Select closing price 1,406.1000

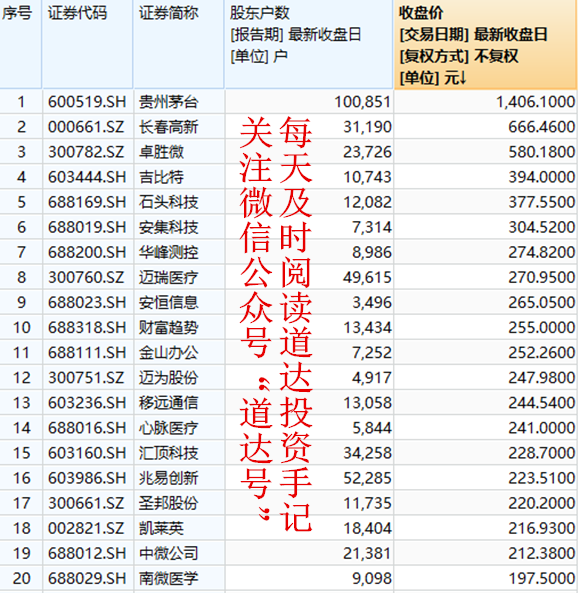pos(535,102)
